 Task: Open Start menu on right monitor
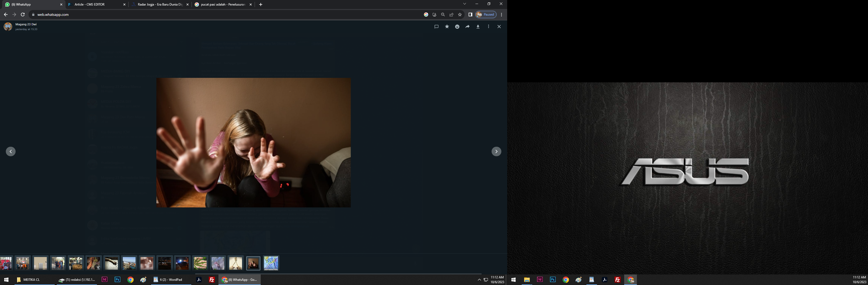point(514,280)
